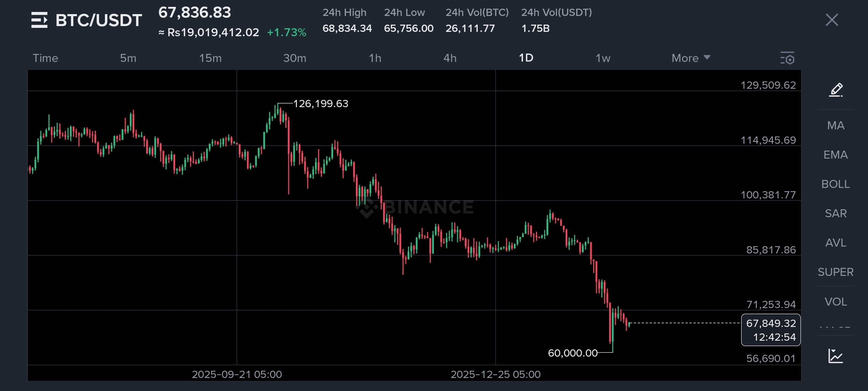The width and height of the screenshot is (868, 391).
Task: Toggle the MA indicator
Action: tap(835, 125)
